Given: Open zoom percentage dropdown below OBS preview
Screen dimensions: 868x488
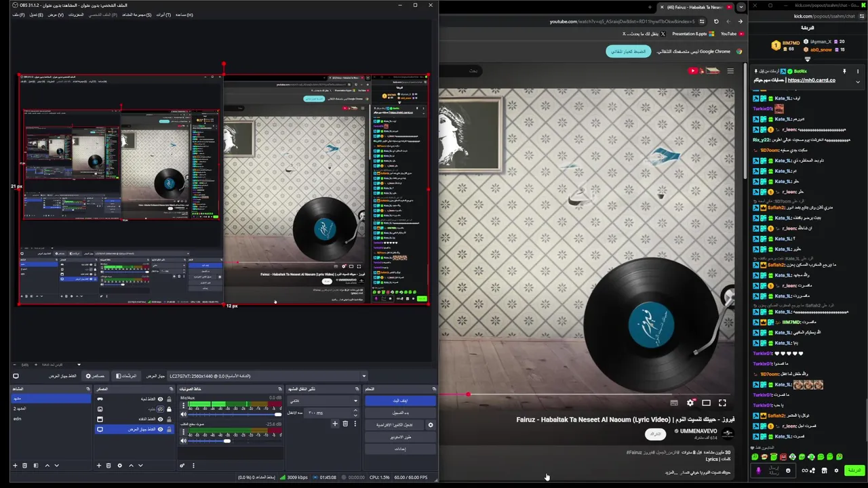Looking at the screenshot, I should click(x=79, y=365).
